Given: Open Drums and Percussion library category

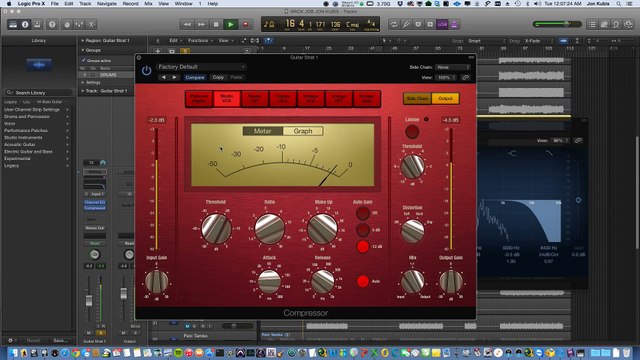Looking at the screenshot, I should [x=27, y=117].
